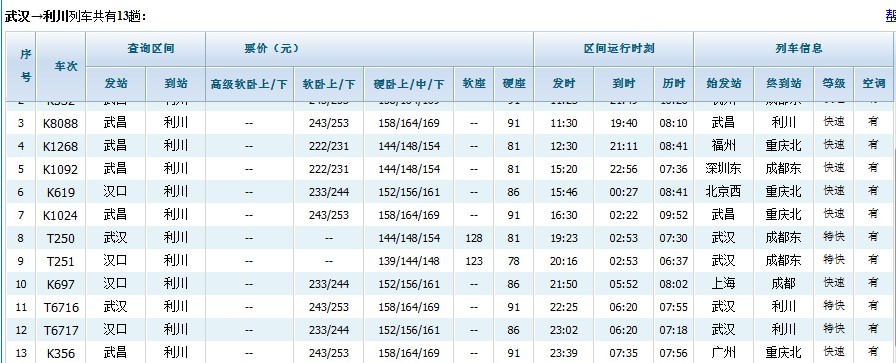Click the 区间运行时刻 group header
This screenshot has height=363, width=896.
point(619,49)
